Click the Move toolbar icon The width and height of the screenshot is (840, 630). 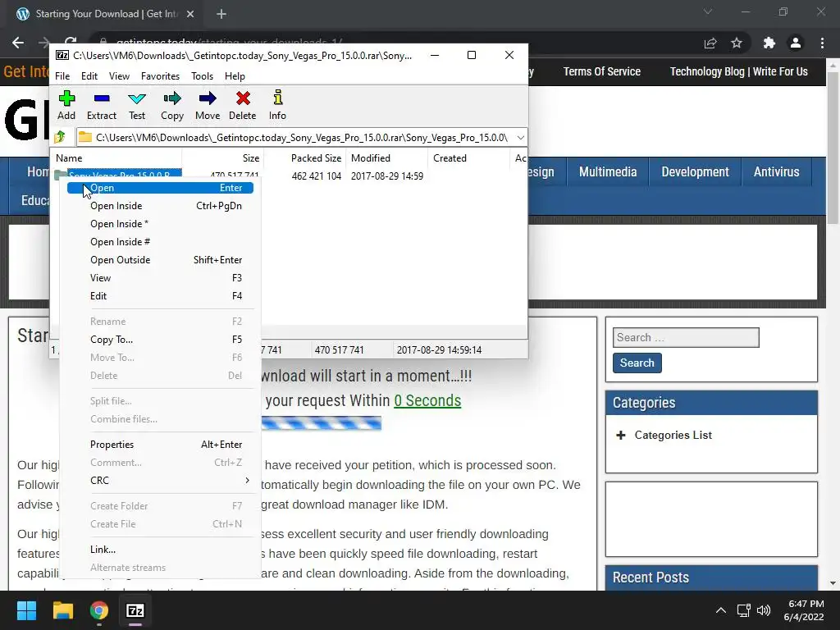point(208,105)
